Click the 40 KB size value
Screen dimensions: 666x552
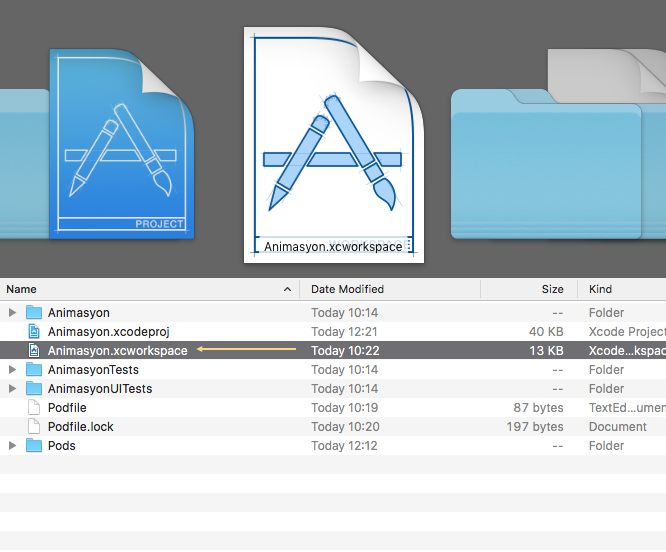[x=546, y=332]
